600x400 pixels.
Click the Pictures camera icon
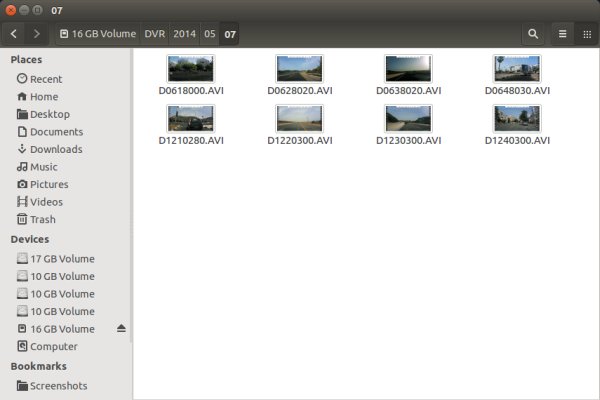coord(22,184)
